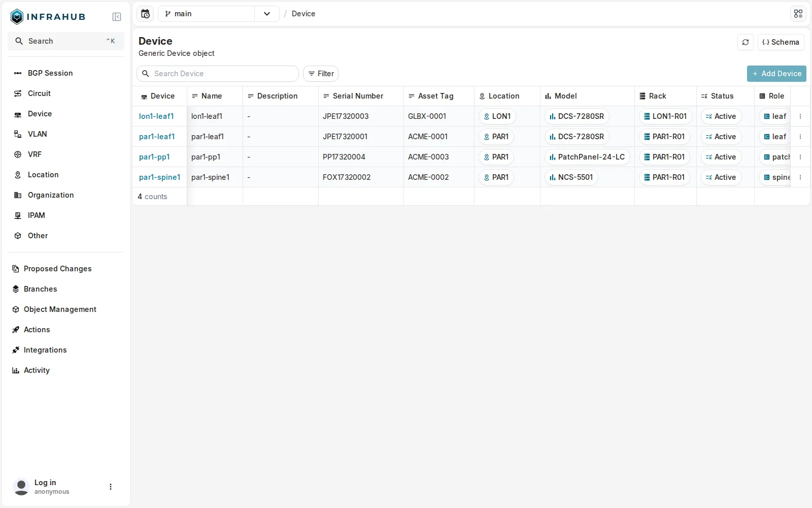This screenshot has width=812, height=508.
Task: Open Device menu in sidebar
Action: click(x=66, y=114)
